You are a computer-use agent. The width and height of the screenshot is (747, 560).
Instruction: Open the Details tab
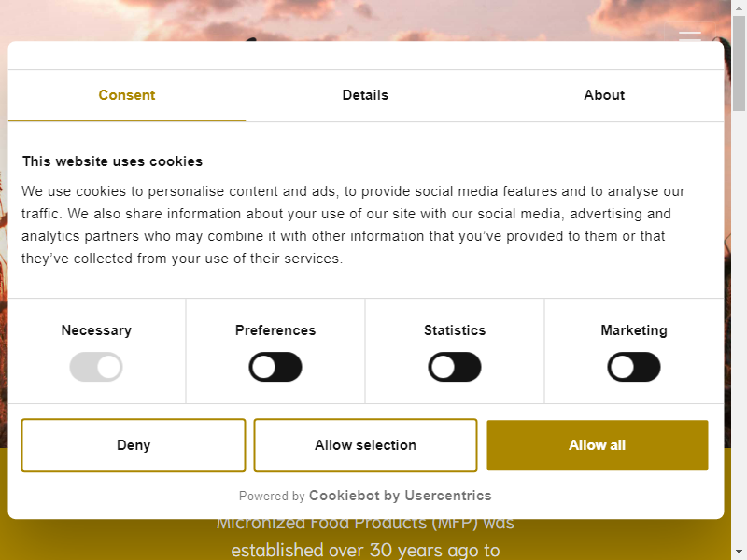pos(365,95)
